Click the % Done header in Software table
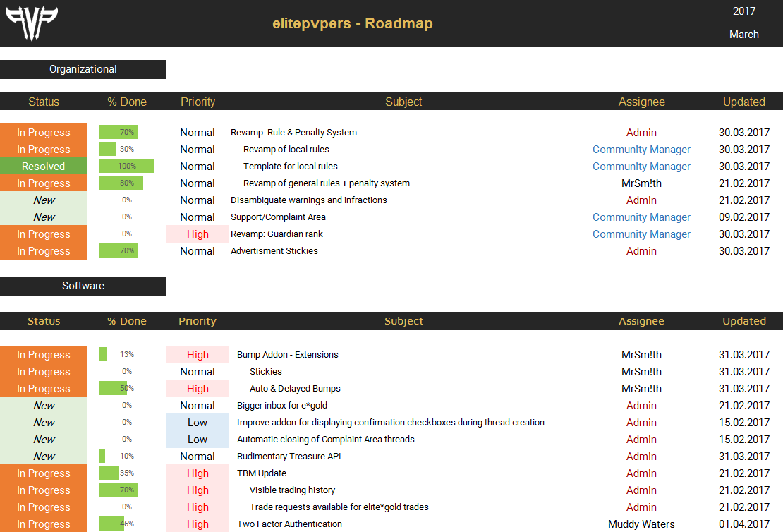 (x=127, y=321)
